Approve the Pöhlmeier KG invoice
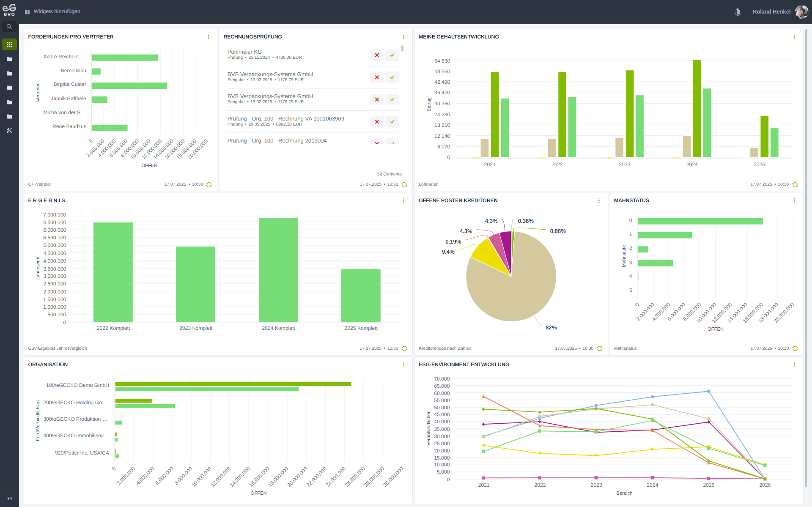 (392, 55)
